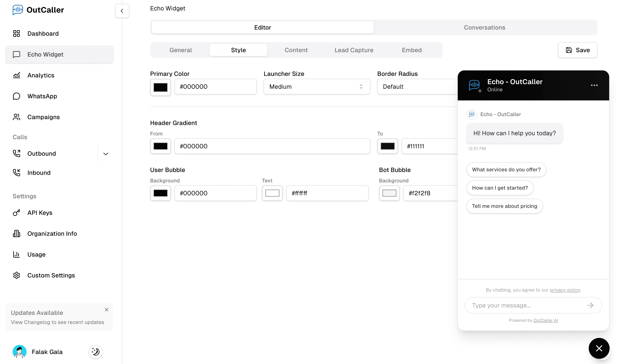Switch to the Conversations tab
The image size is (617, 364).
pos(484,27)
